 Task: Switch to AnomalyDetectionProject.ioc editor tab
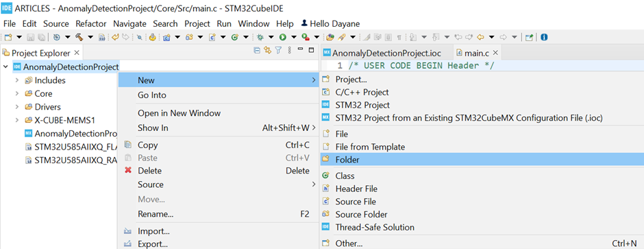(x=382, y=53)
